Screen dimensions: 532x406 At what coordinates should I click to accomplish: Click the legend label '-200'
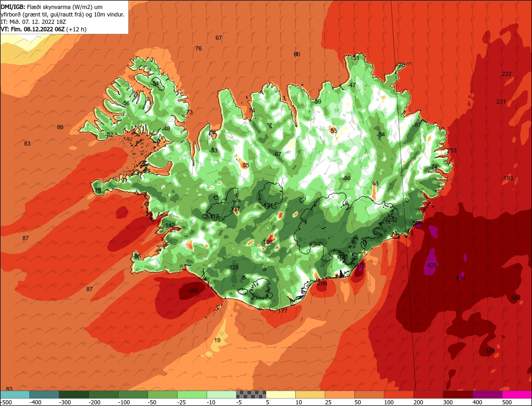tap(94, 402)
